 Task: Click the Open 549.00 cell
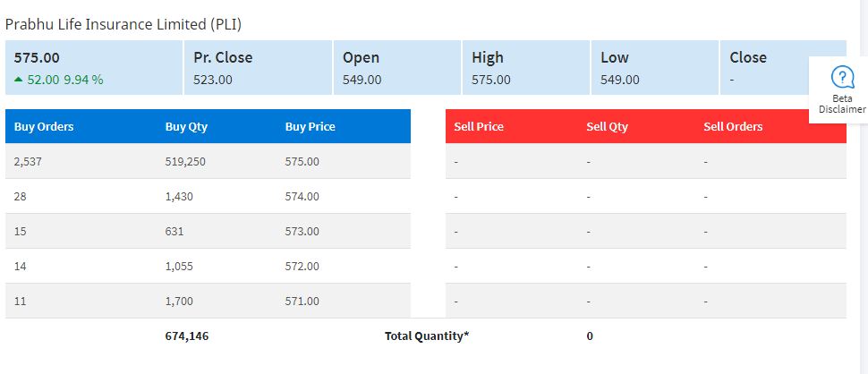pos(397,67)
